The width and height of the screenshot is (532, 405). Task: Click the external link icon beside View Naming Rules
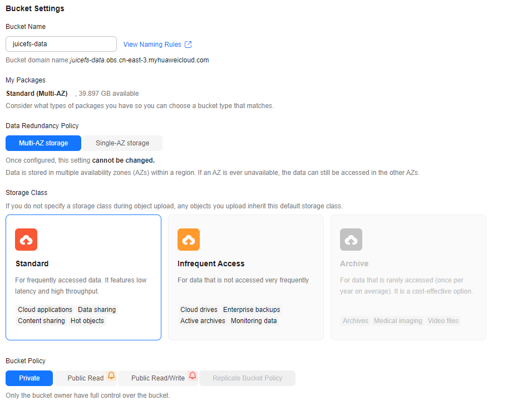pos(188,45)
